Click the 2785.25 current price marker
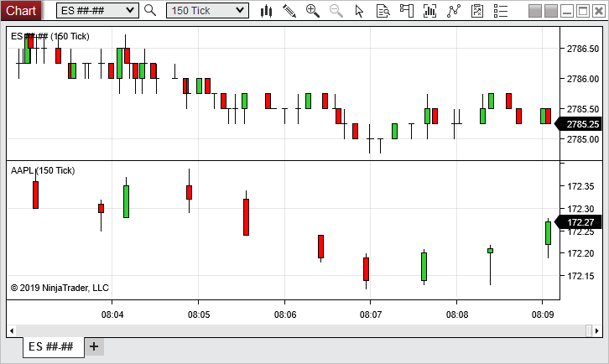Viewport: 609px width, 364px height. pos(581,124)
